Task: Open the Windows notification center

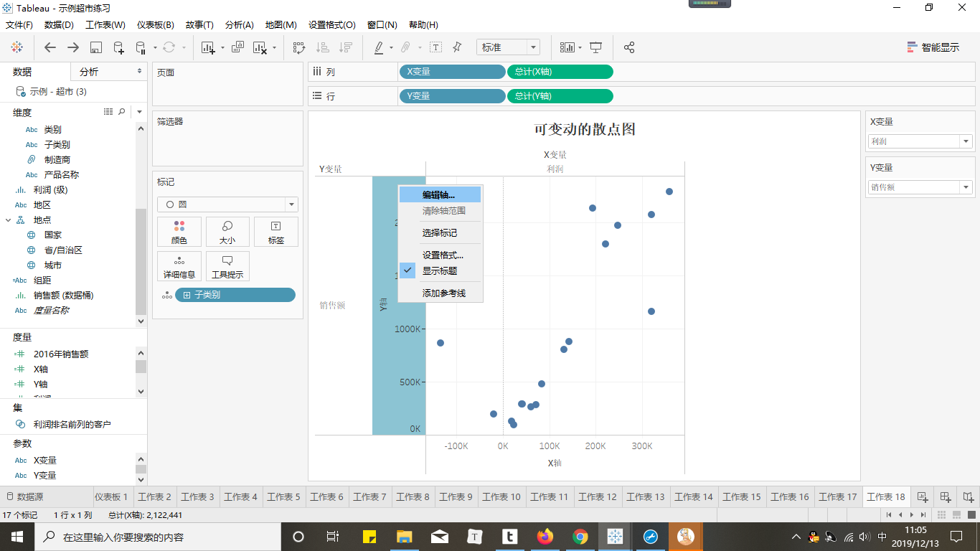Action: 956,537
